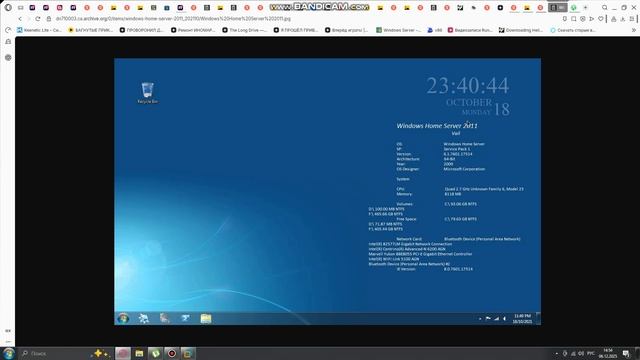Open the notification center icon
The width and height of the screenshot is (640, 360).
point(626,353)
